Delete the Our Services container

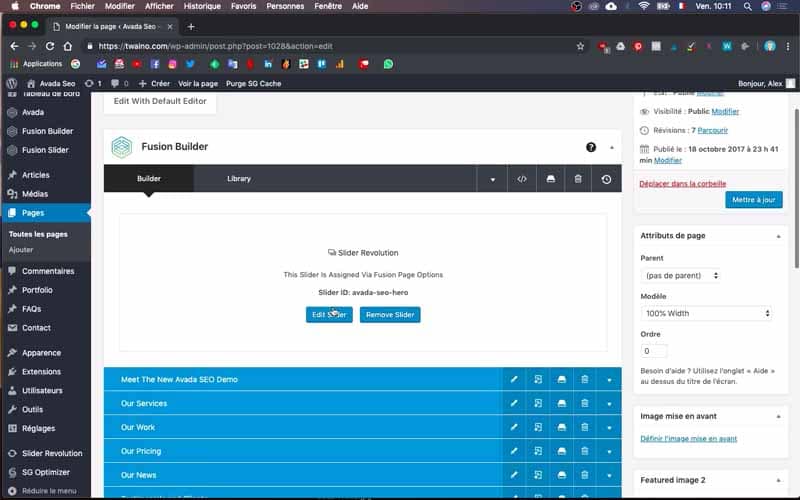click(585, 404)
